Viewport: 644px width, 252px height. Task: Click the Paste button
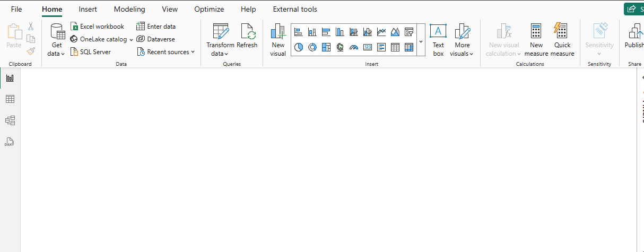(x=14, y=37)
